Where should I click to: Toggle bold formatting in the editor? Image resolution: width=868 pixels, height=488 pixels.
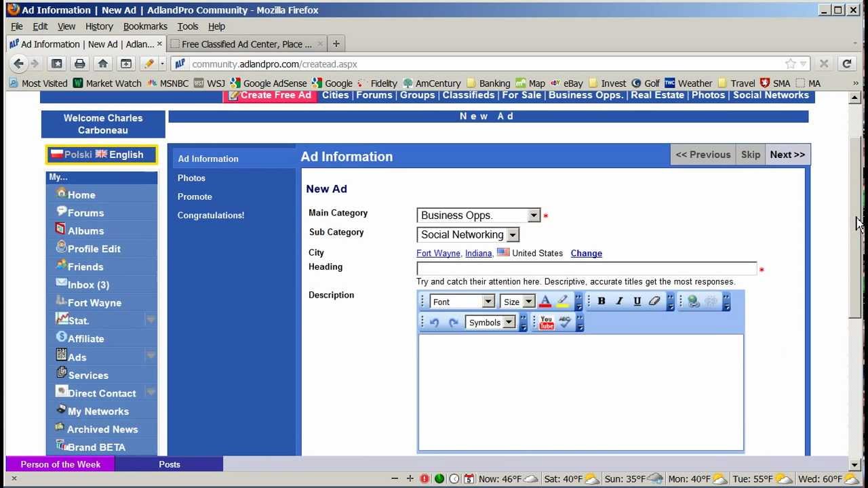tap(601, 301)
